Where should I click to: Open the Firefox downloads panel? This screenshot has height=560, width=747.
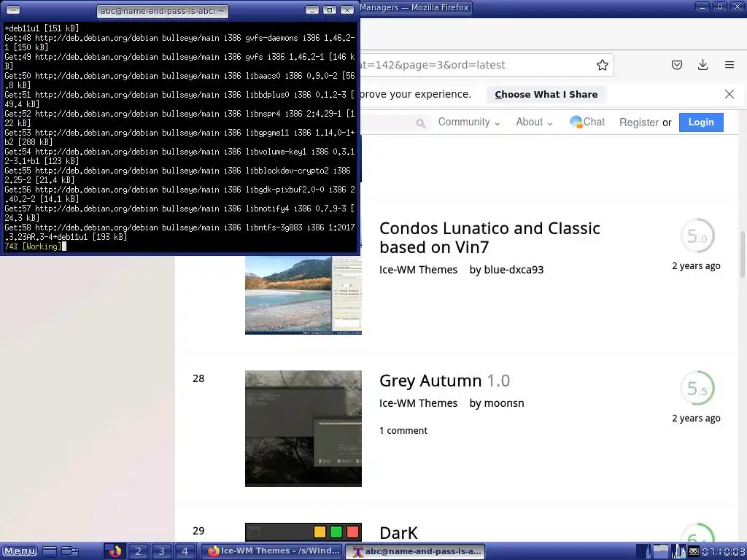click(x=703, y=65)
